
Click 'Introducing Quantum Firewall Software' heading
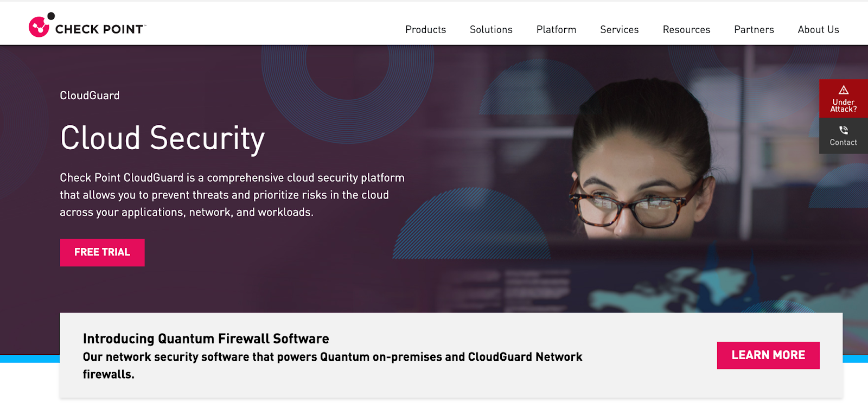point(206,339)
